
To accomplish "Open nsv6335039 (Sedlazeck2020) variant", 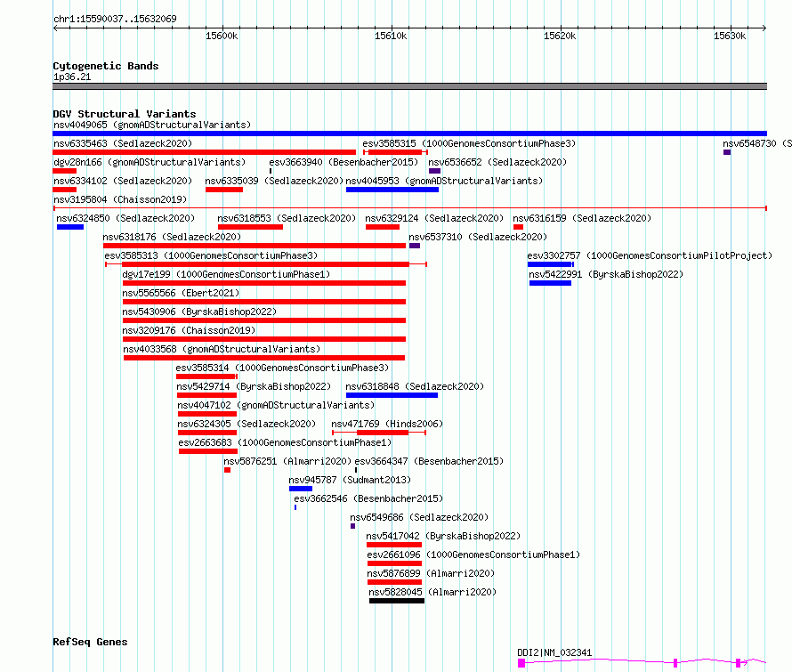I will coord(274,181).
